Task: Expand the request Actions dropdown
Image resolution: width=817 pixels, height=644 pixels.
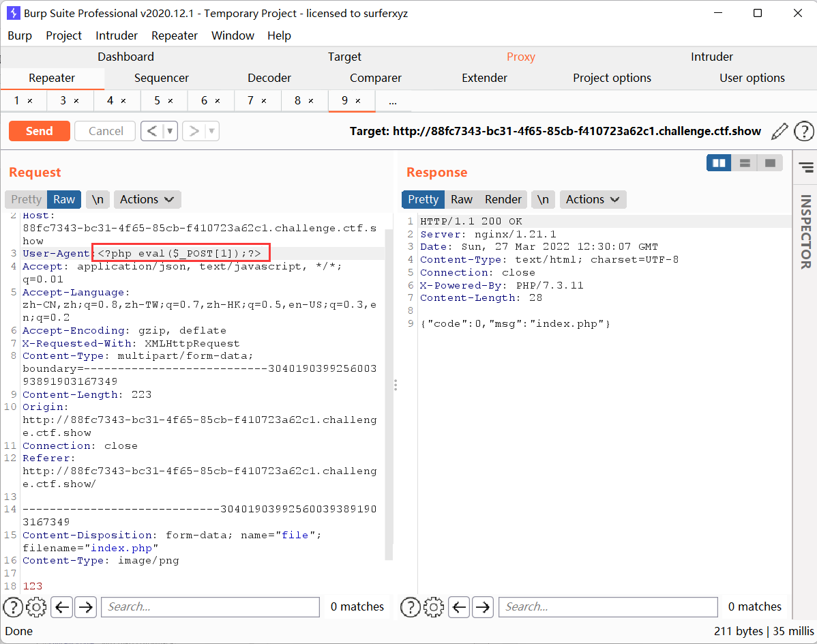Action: [x=147, y=200]
